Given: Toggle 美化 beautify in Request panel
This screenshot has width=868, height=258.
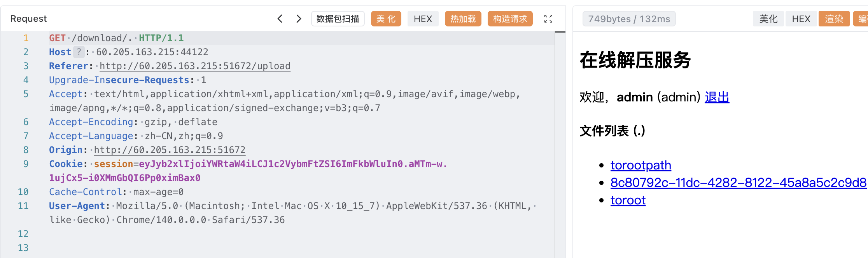Looking at the screenshot, I should pos(386,19).
